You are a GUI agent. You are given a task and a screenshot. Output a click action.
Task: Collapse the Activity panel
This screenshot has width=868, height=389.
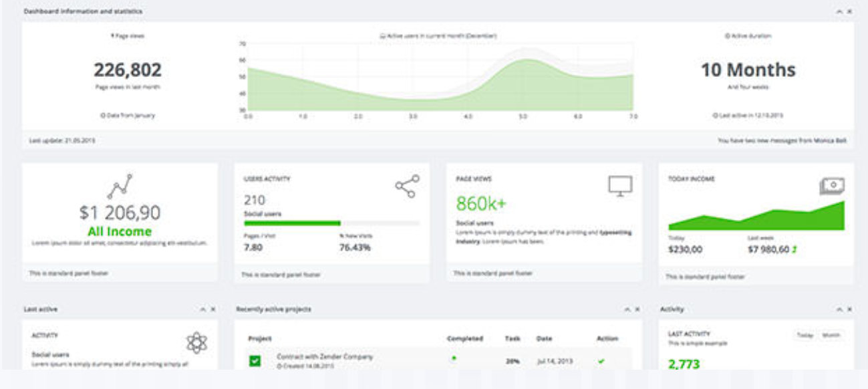coord(839,309)
